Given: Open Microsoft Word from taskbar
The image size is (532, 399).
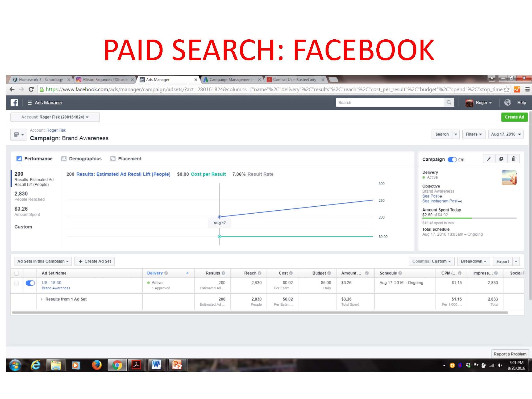Looking at the screenshot, I should pyautogui.click(x=156, y=365).
